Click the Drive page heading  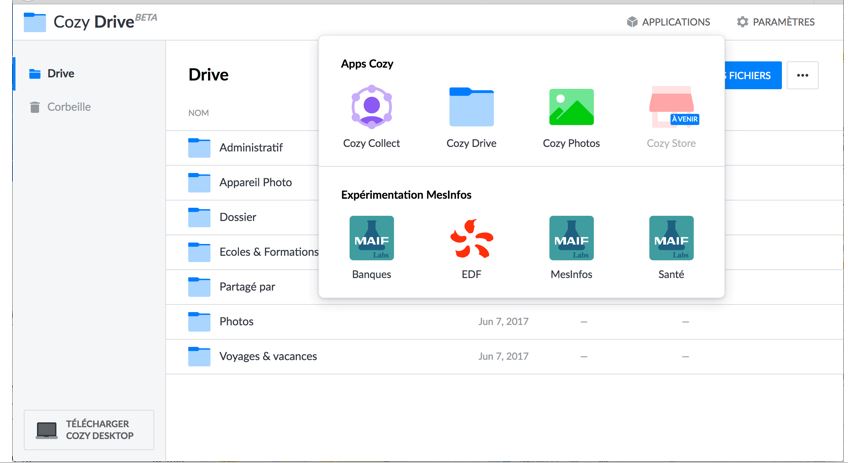tap(208, 75)
